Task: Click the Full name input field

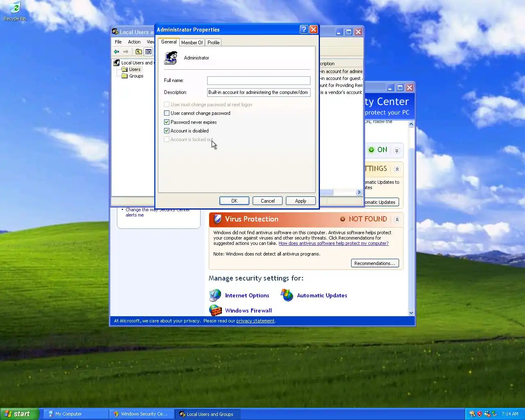Action: [x=258, y=80]
